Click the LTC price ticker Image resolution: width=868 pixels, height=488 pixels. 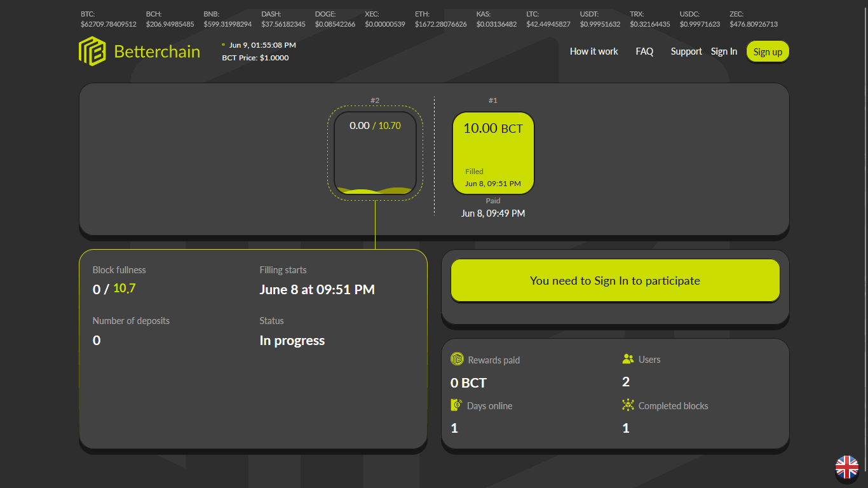(x=548, y=19)
